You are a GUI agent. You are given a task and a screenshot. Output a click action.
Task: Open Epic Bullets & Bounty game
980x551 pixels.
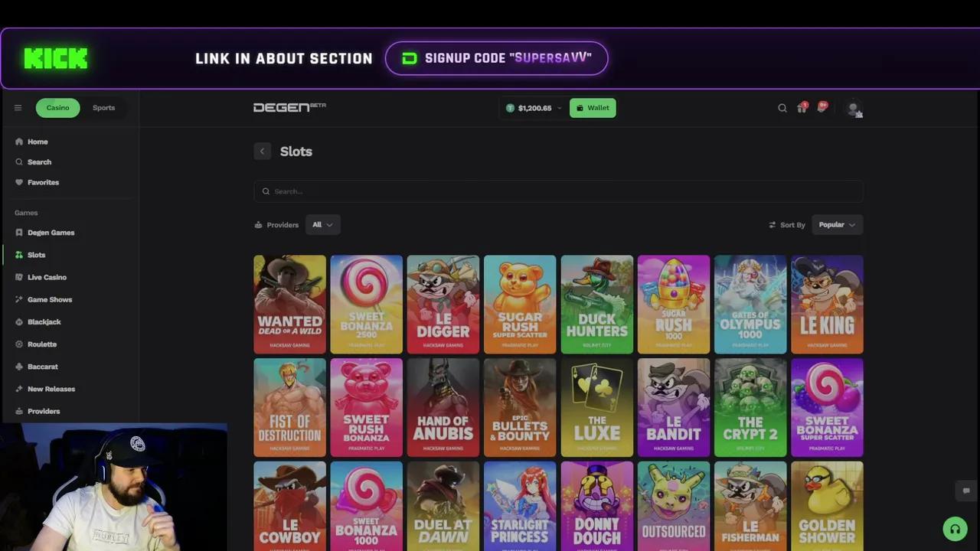click(520, 408)
